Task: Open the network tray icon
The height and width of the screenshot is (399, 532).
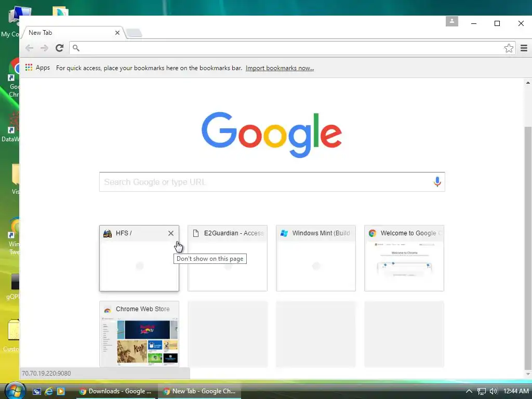Action: click(482, 392)
